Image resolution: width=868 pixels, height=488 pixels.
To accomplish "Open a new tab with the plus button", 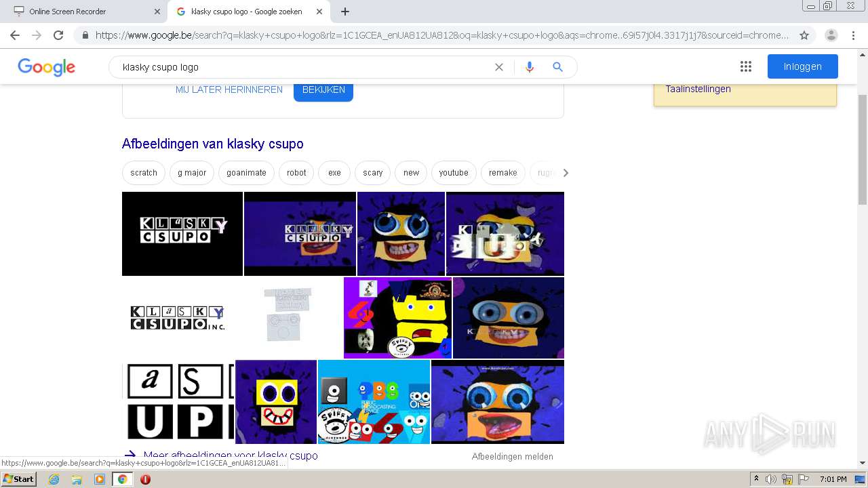I will pos(345,12).
